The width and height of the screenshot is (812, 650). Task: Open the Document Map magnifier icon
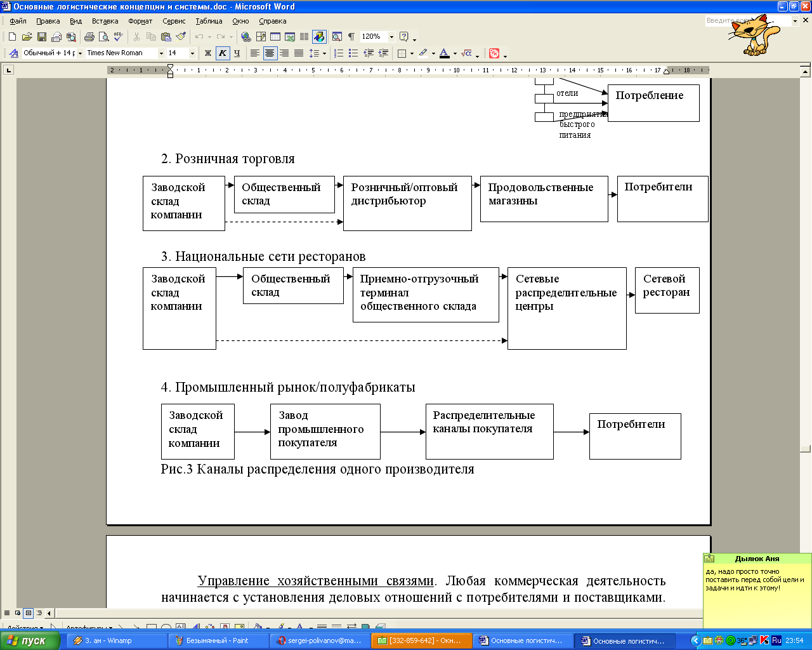click(x=337, y=37)
